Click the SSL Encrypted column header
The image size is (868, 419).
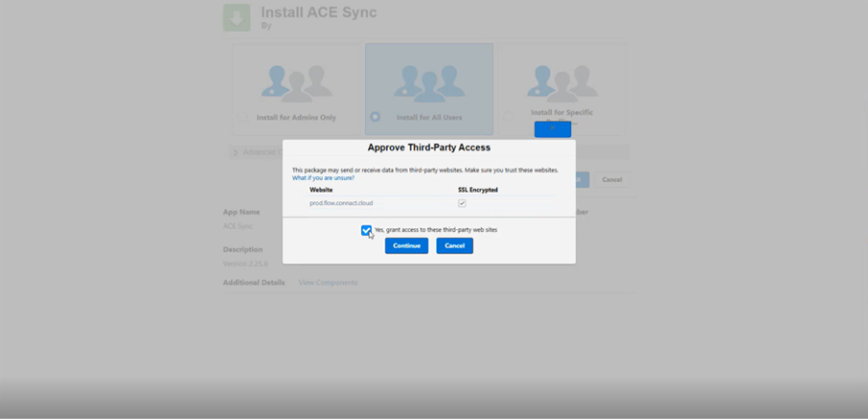coord(478,190)
